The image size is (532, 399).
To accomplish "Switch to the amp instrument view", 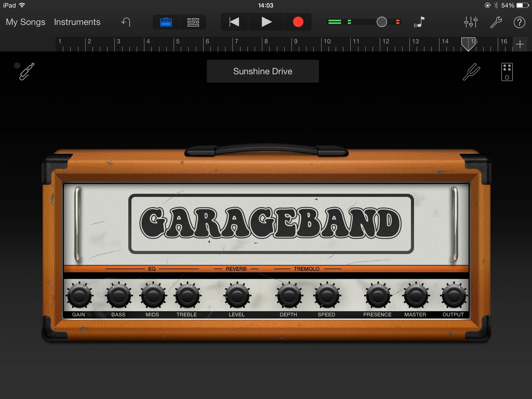I will [166, 22].
